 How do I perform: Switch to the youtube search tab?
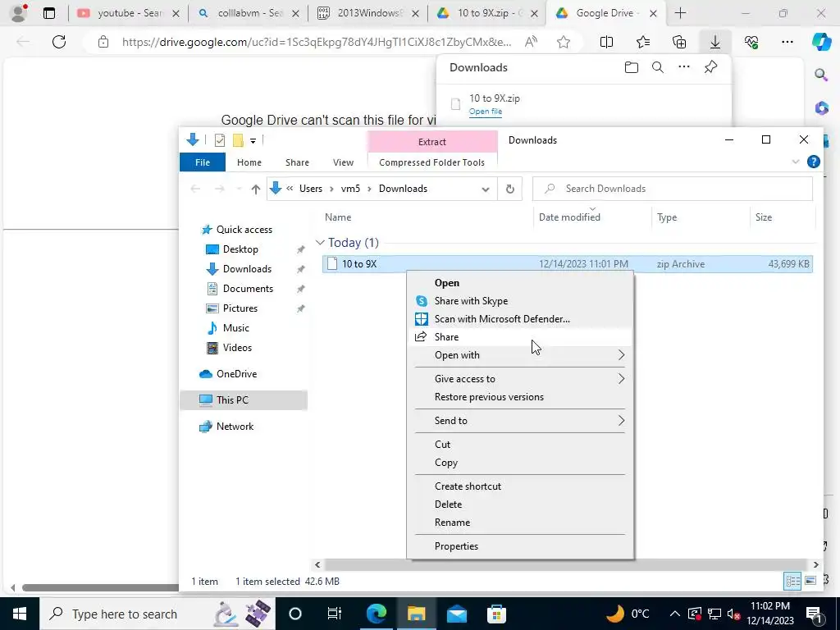[x=128, y=13]
